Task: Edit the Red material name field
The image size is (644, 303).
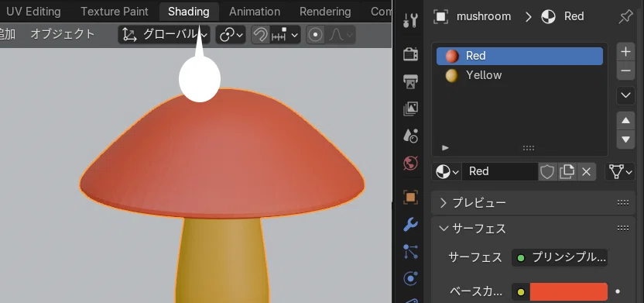Action: [x=500, y=171]
